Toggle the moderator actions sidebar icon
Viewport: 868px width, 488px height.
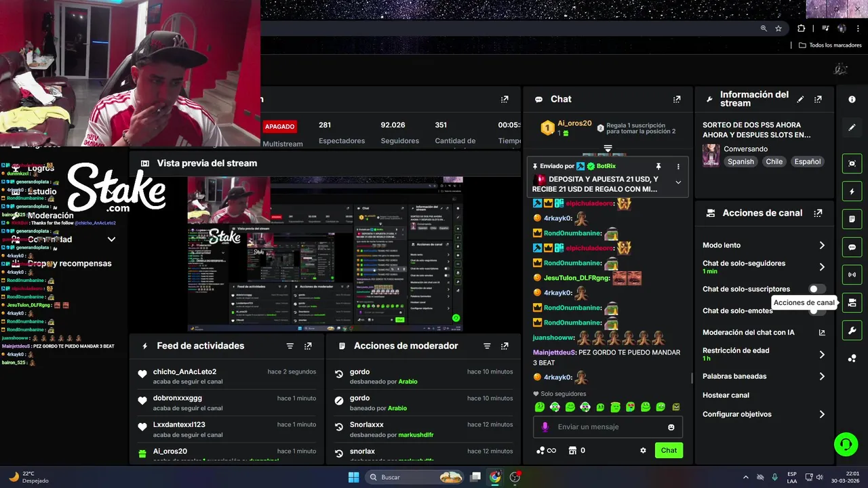(x=852, y=220)
